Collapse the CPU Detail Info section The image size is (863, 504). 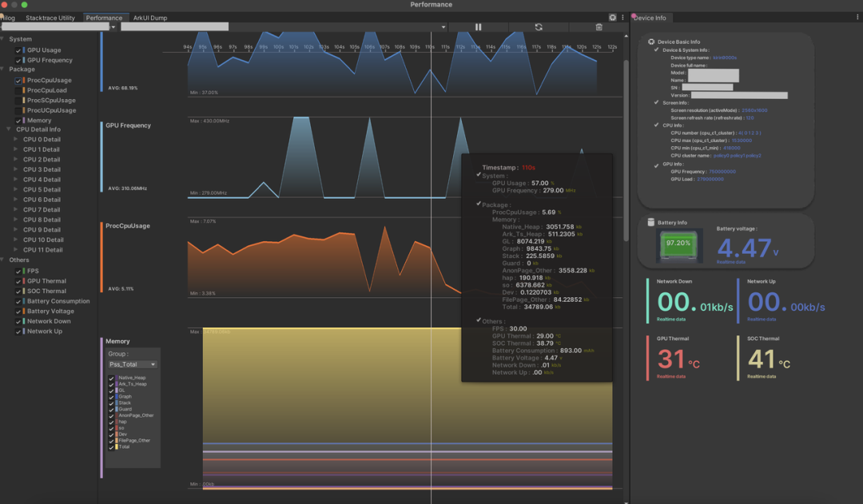[7, 129]
